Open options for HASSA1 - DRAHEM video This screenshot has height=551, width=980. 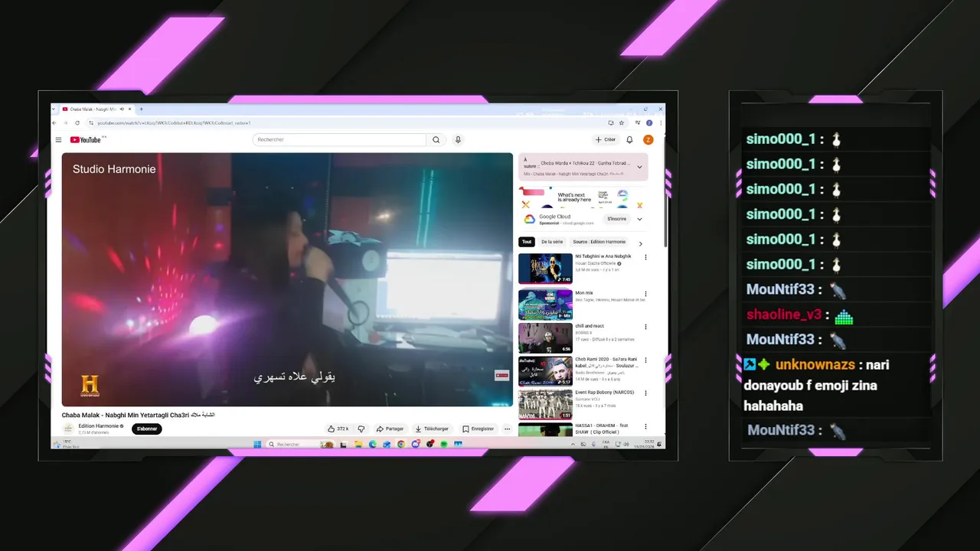click(x=645, y=427)
